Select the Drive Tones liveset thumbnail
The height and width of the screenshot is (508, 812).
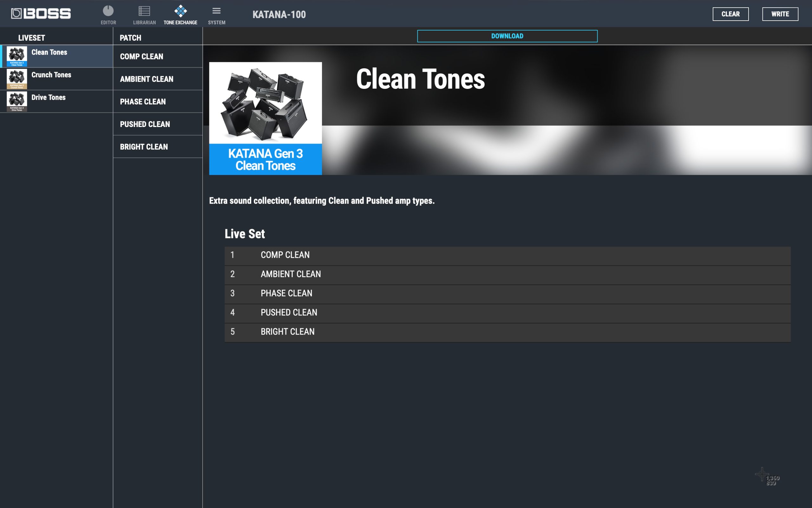point(17,101)
